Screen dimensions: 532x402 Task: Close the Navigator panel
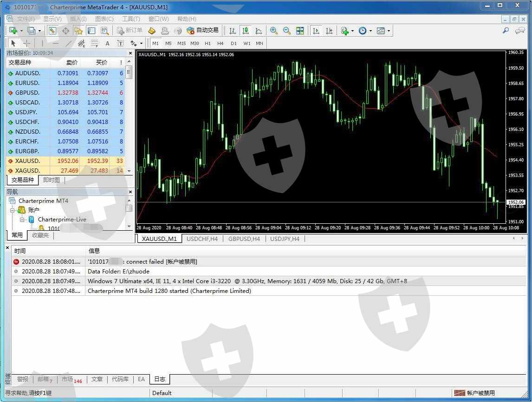130,192
